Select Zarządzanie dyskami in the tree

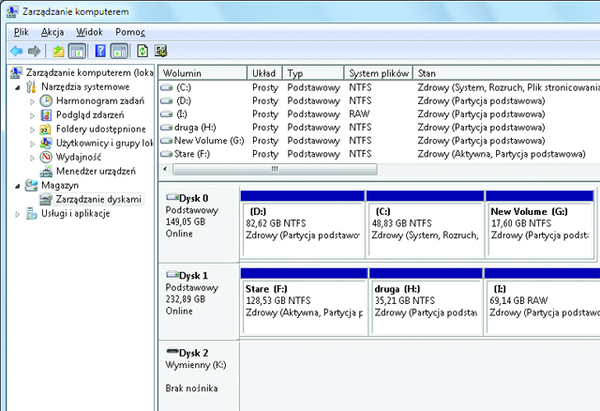tap(98, 200)
